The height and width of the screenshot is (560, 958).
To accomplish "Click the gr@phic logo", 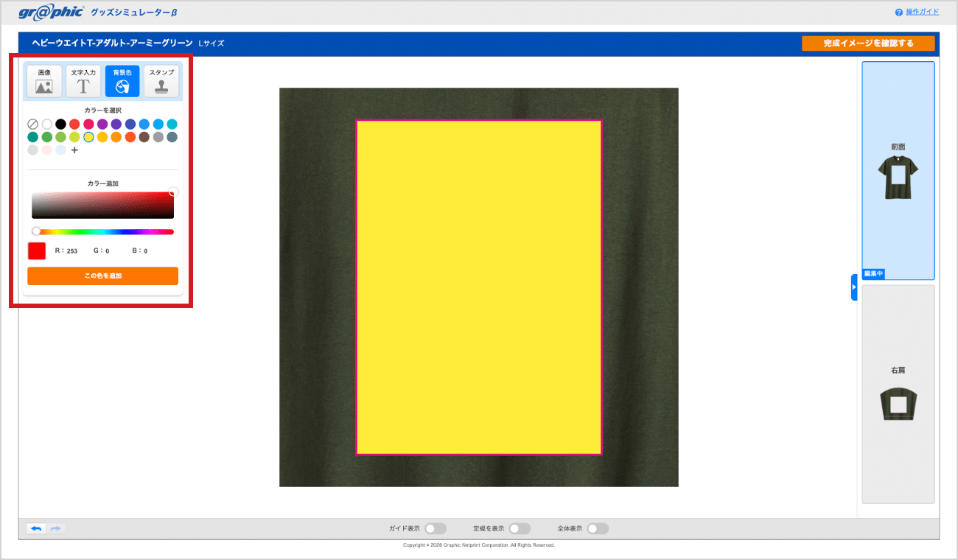I will pyautogui.click(x=52, y=12).
